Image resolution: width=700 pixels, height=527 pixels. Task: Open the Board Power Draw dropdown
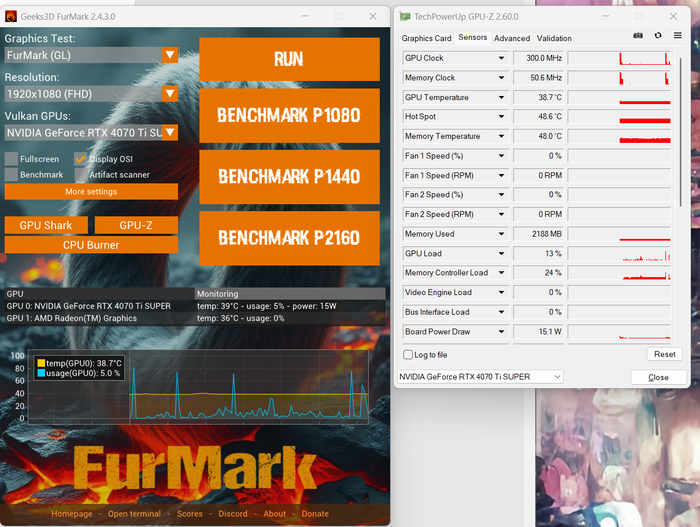pyautogui.click(x=501, y=332)
